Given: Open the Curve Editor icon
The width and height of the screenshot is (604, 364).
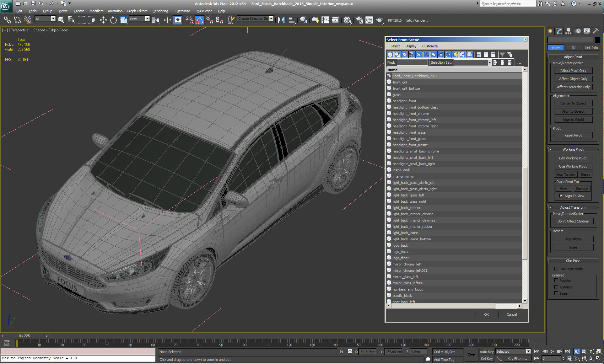Looking at the screenshot, I should (x=325, y=20).
